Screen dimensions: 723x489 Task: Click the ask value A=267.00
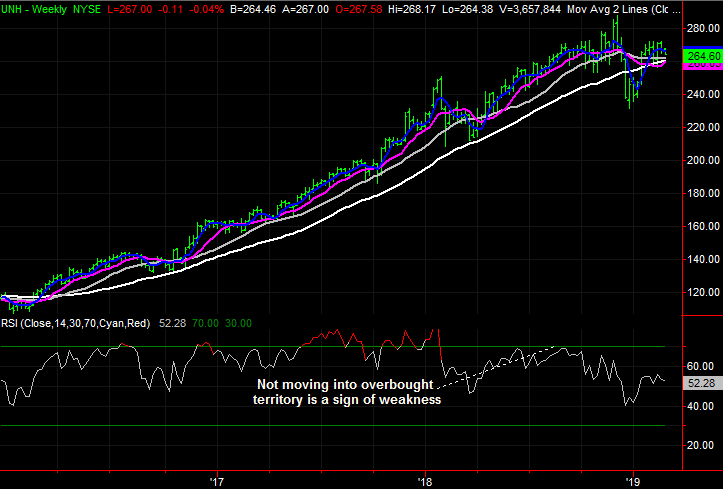pos(306,9)
